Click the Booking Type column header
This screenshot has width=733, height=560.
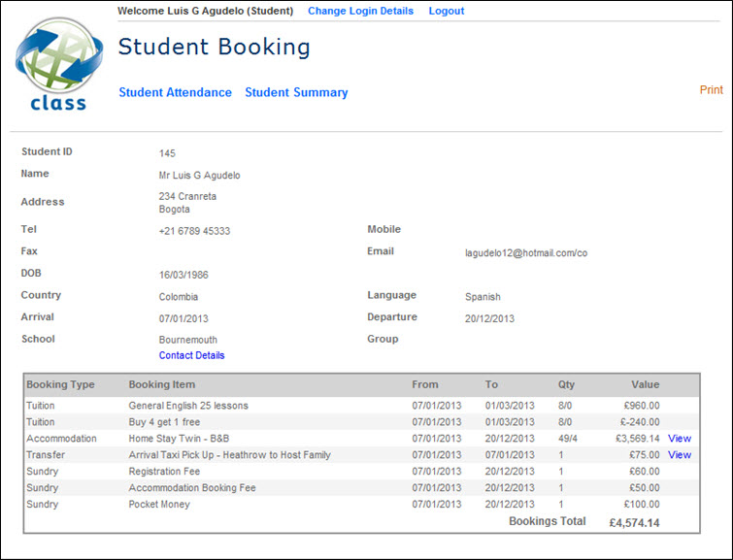click(60, 384)
